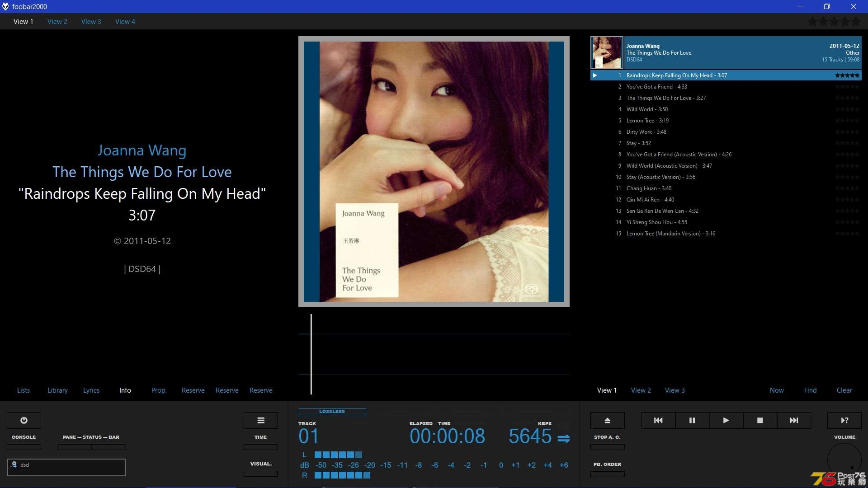Screen dimensions: 868x488
Task: Switch to View 2 under the playlist
Action: coord(641,390)
